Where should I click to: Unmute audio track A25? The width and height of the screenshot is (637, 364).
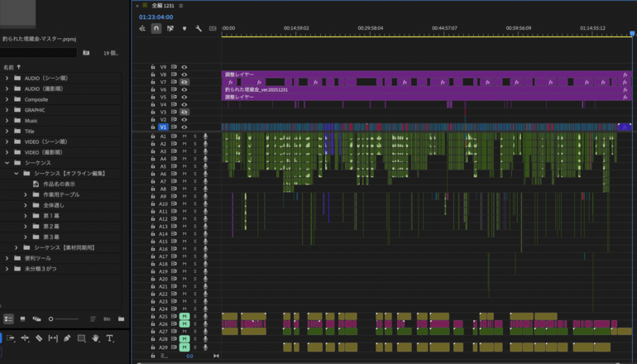click(185, 317)
